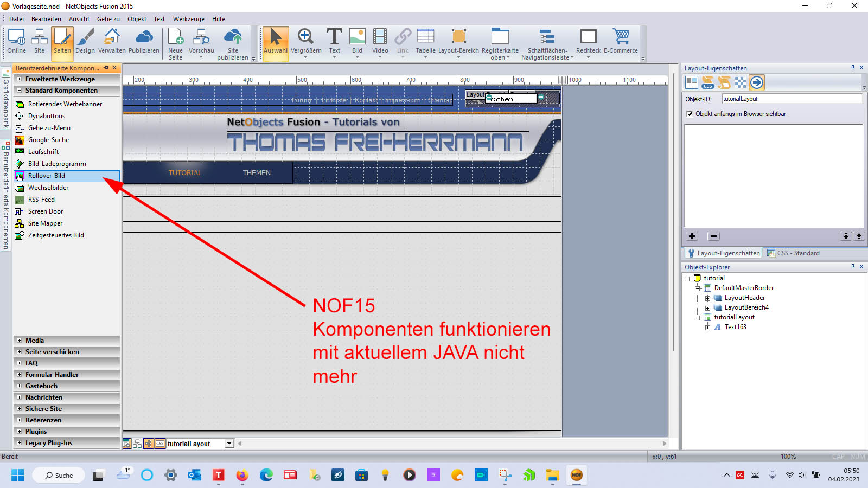Click the move-up arrow button
This screenshot has width=868, height=488.
(859, 236)
